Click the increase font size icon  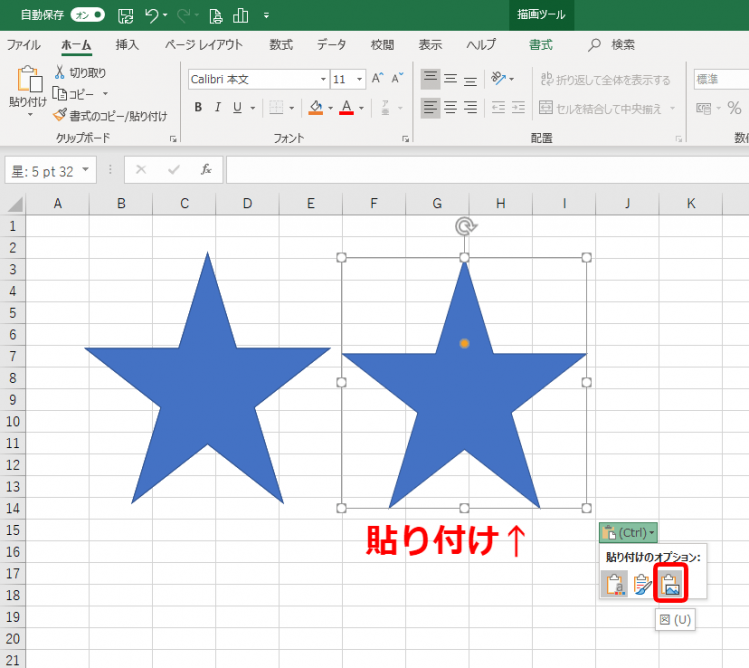click(377, 78)
